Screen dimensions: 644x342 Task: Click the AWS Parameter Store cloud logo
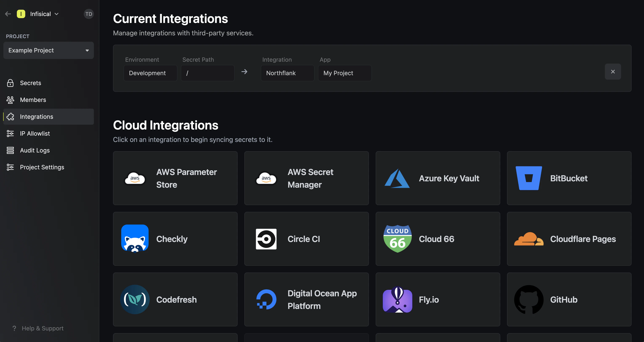pos(135,178)
